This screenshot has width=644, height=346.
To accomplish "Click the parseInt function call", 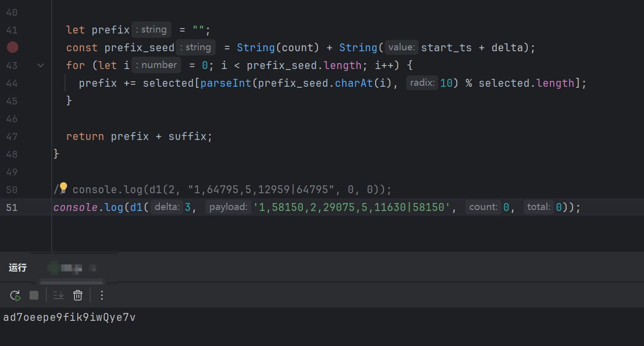I will [226, 83].
